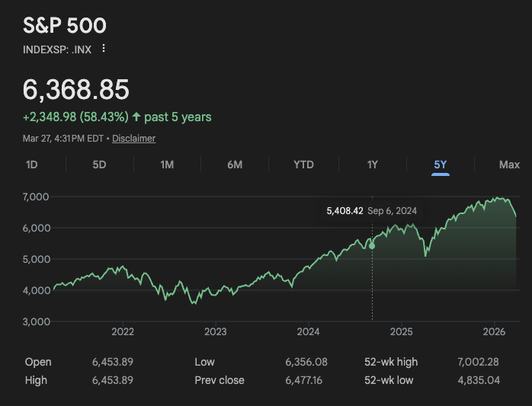Image resolution: width=532 pixels, height=406 pixels.
Task: Show the 1M price chart
Action: click(167, 165)
